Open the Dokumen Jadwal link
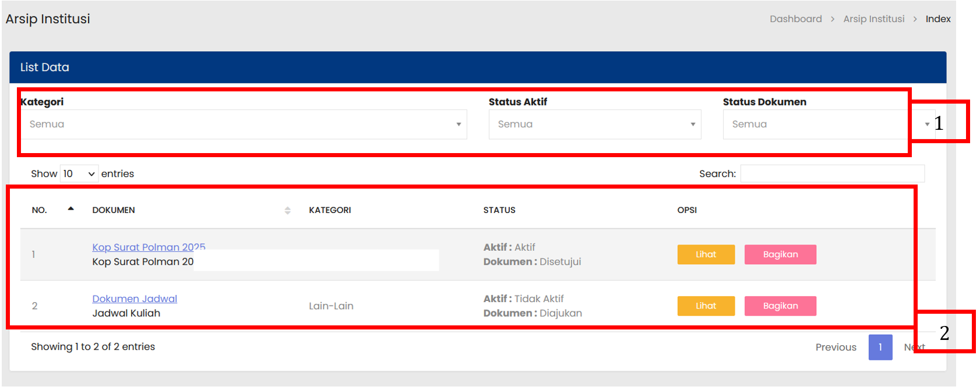This screenshot has height=390, width=980. click(x=135, y=299)
